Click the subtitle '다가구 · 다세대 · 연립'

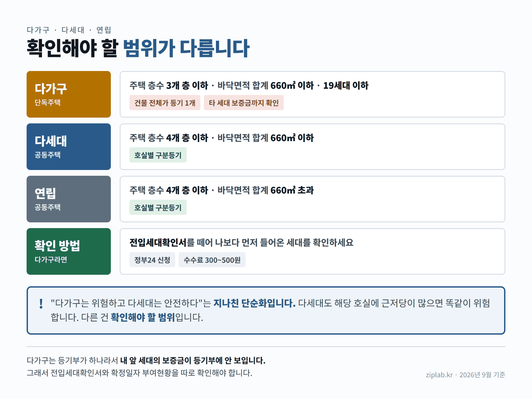tap(69, 30)
